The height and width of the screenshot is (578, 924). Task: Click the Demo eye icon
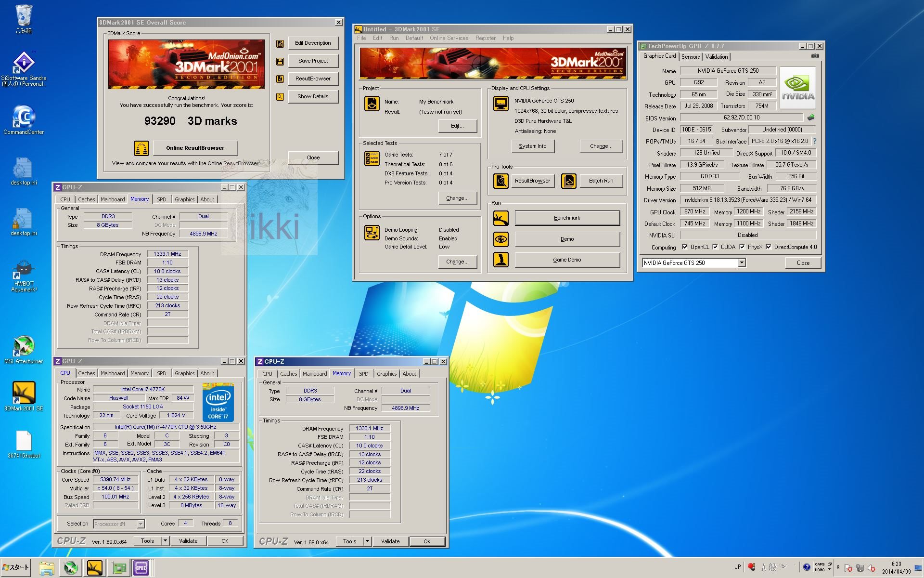[501, 239]
